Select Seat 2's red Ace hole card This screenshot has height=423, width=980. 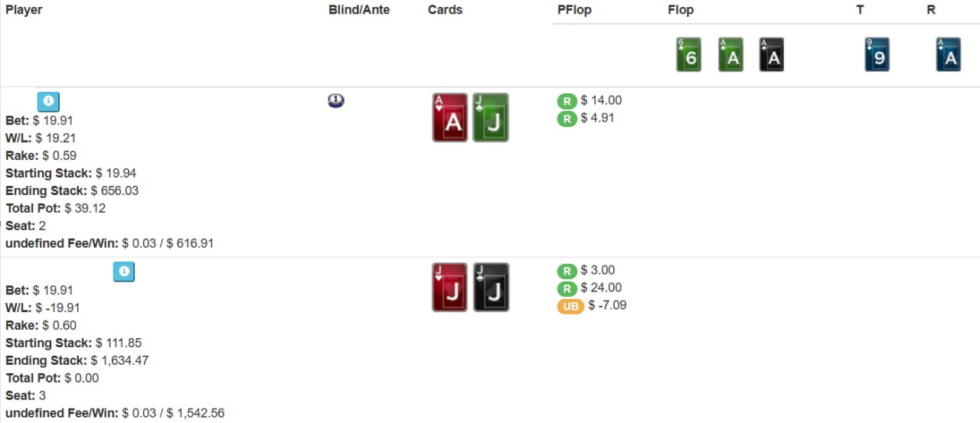point(449,118)
